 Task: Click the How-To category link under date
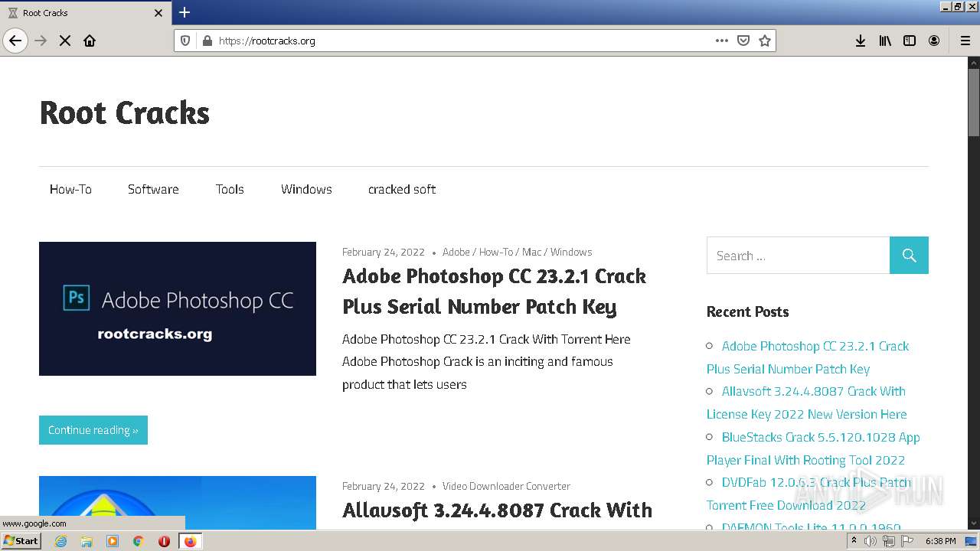click(x=496, y=252)
